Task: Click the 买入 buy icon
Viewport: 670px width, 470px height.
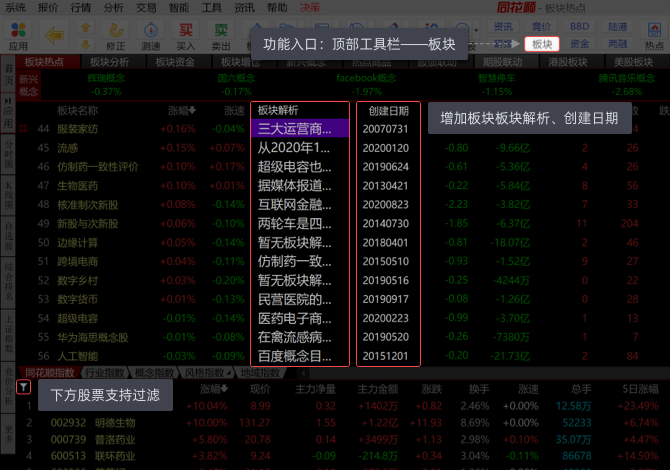Action: tap(186, 36)
